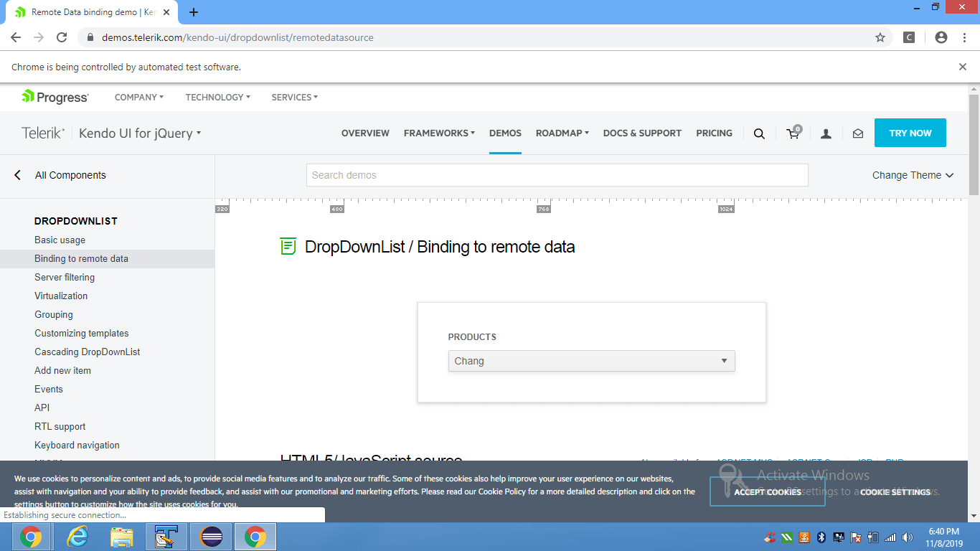Reload the page using the refresh icon
The width and height of the screenshot is (980, 551).
61,37
